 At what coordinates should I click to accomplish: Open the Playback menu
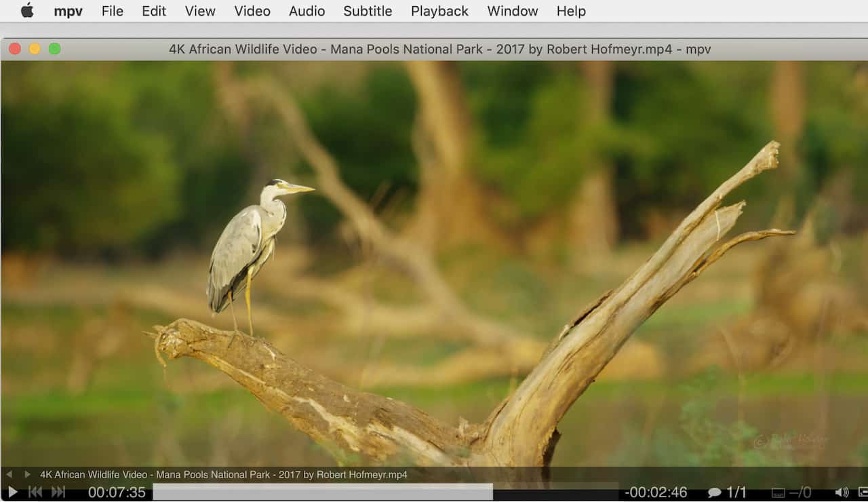[x=439, y=11]
